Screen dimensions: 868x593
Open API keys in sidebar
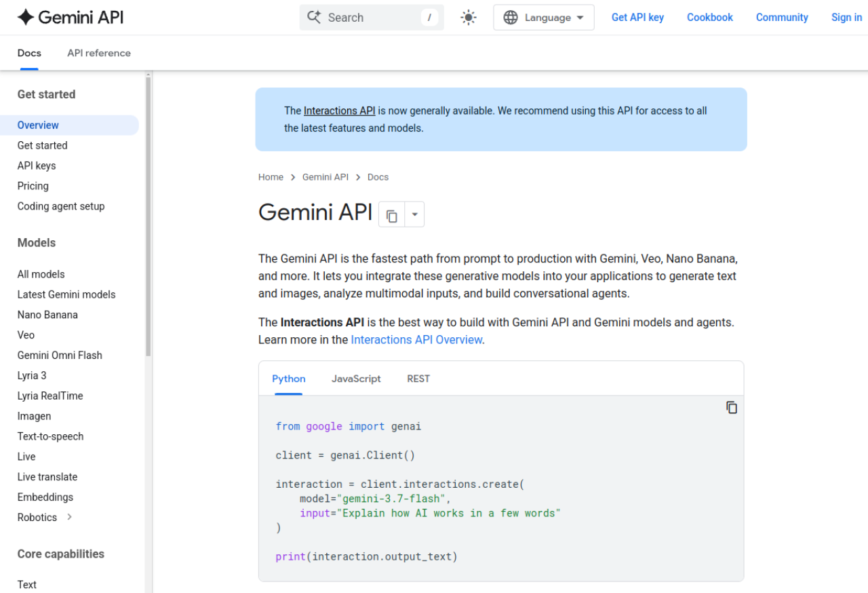[37, 166]
